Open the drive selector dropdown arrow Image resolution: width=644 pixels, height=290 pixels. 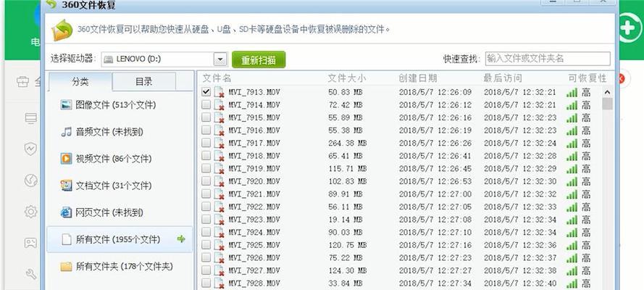[x=220, y=59]
